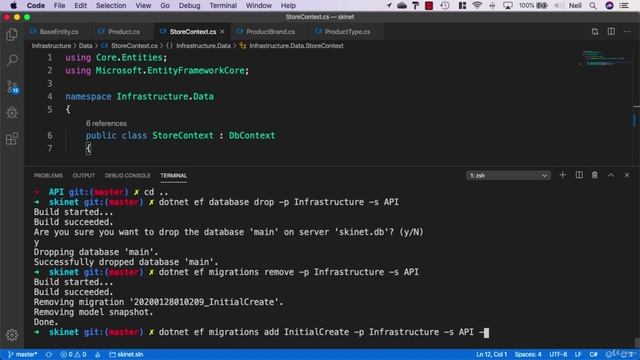Click Infrastructure in the breadcrumb
The image size is (640, 360).
pos(51,46)
